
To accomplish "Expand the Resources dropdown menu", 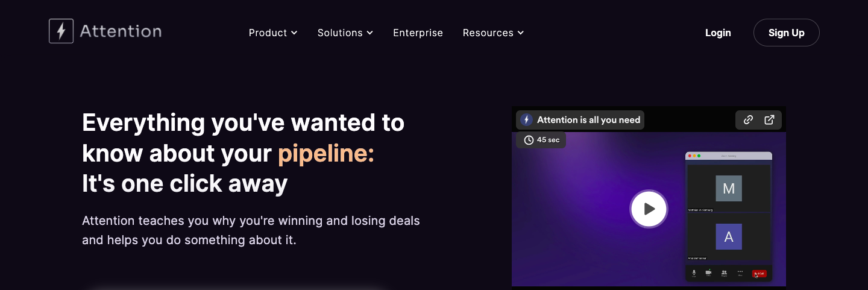I will click(493, 33).
